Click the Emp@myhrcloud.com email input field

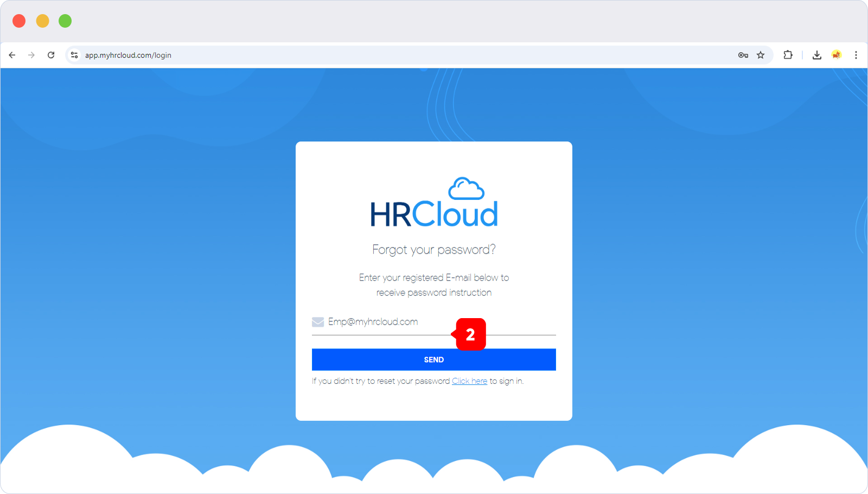(x=434, y=322)
